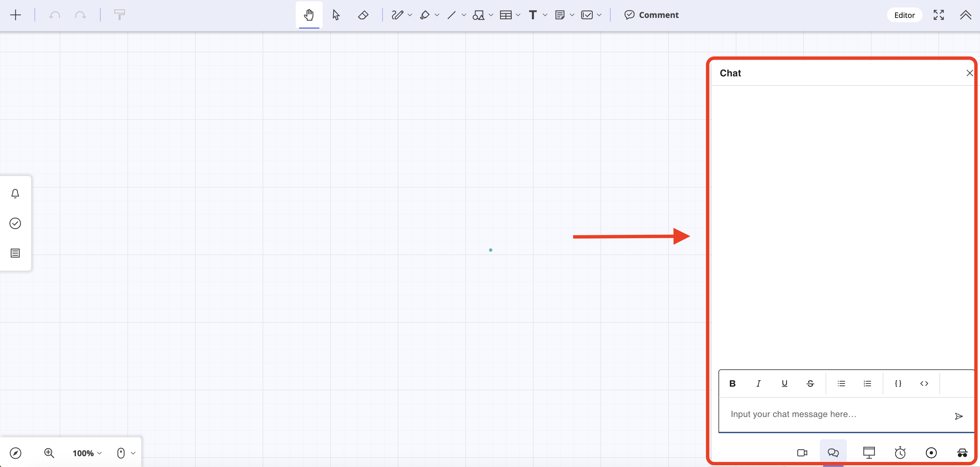Open table options dropdown
Viewport: 980px width, 467px height.
pos(518,15)
